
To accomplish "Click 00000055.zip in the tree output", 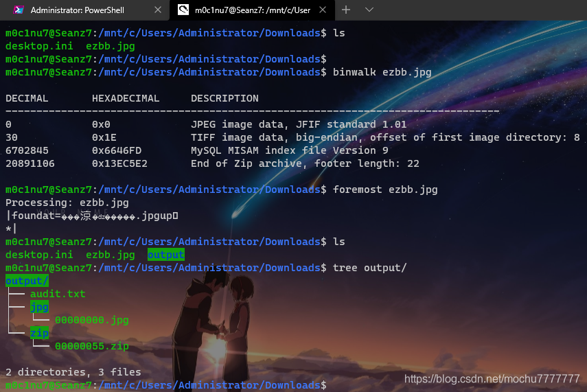I will point(92,346).
